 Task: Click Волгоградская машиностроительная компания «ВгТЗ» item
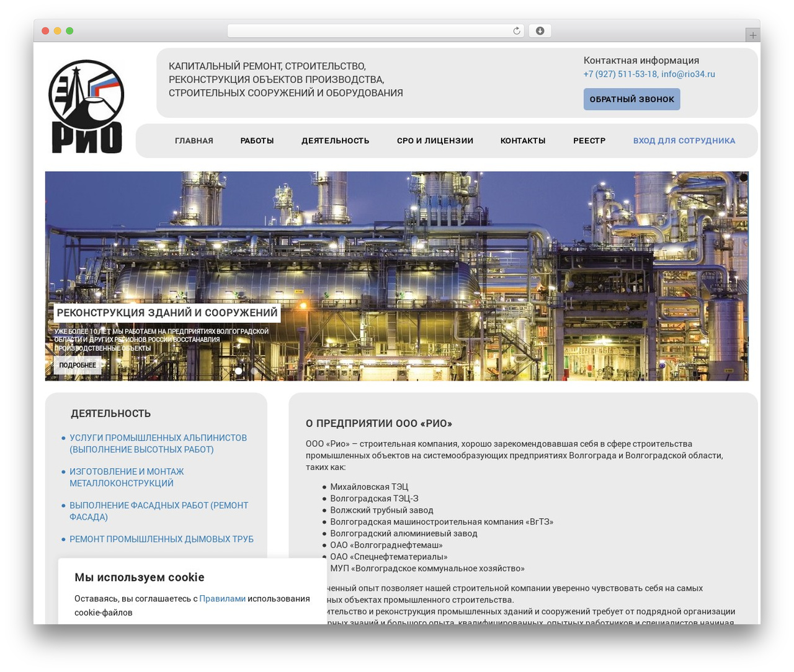tap(442, 522)
